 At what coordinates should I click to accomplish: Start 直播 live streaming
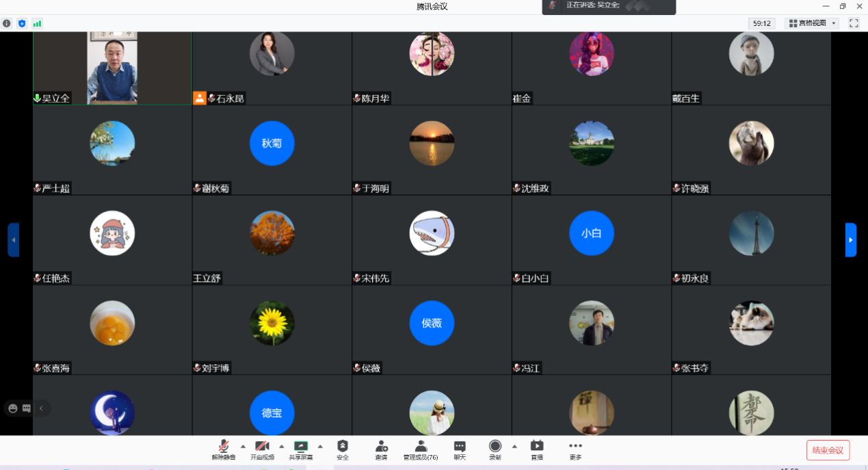[x=537, y=449]
